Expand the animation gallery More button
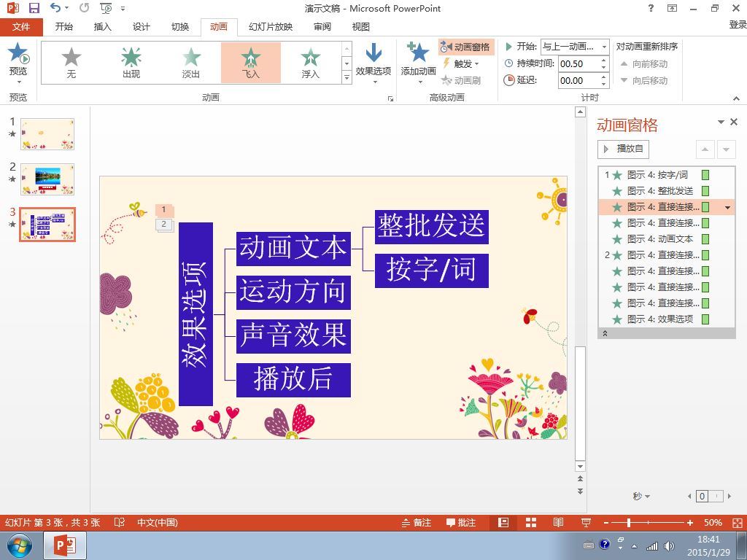Viewport: 747px width, 560px height. (347, 77)
